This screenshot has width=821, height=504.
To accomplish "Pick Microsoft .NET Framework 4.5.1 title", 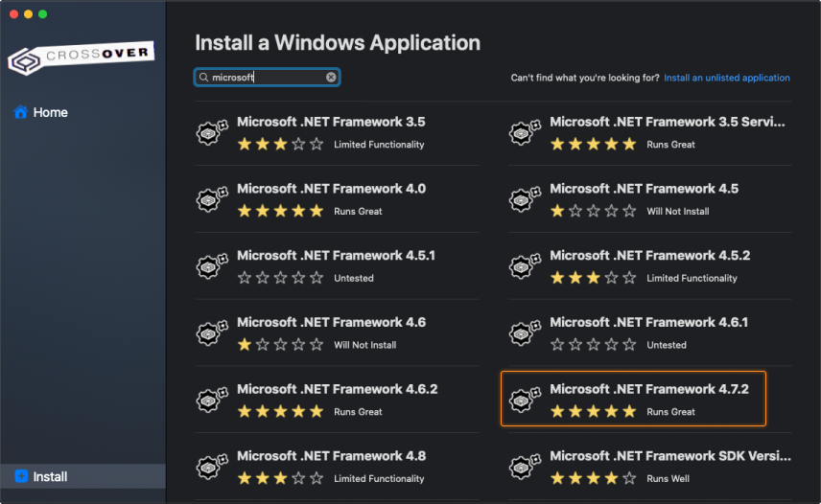I will pos(336,256).
